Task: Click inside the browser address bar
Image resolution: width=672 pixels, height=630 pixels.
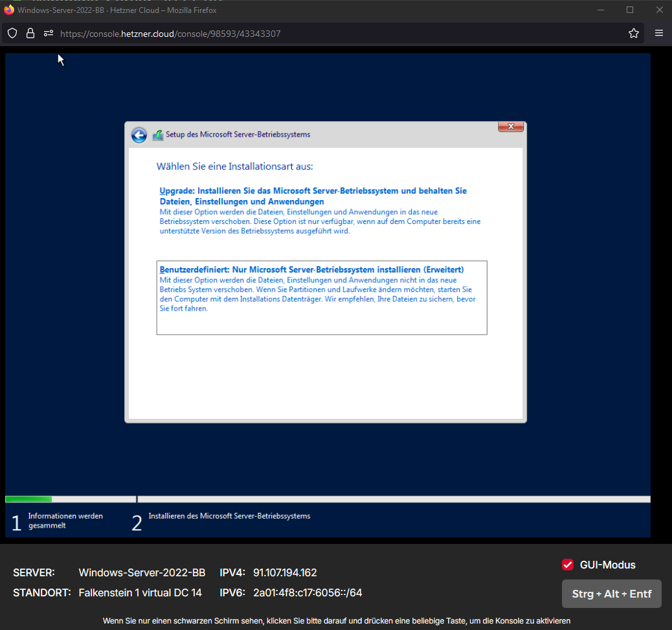Action: 259,33
